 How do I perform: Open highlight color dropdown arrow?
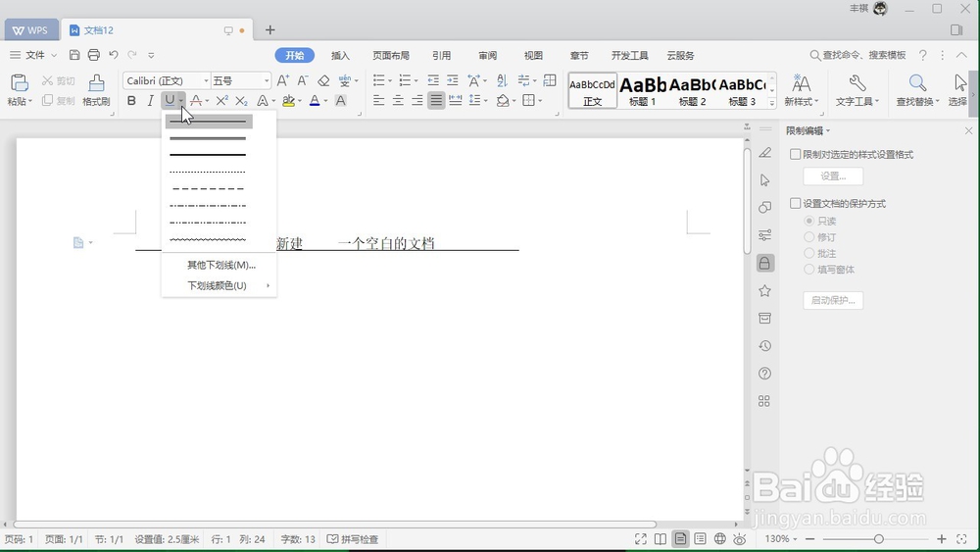coord(299,101)
